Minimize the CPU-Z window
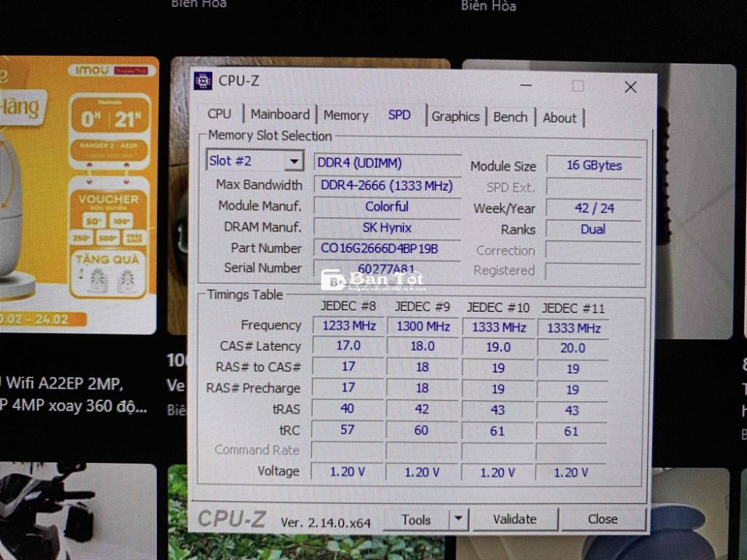This screenshot has width=747, height=560. [526, 86]
